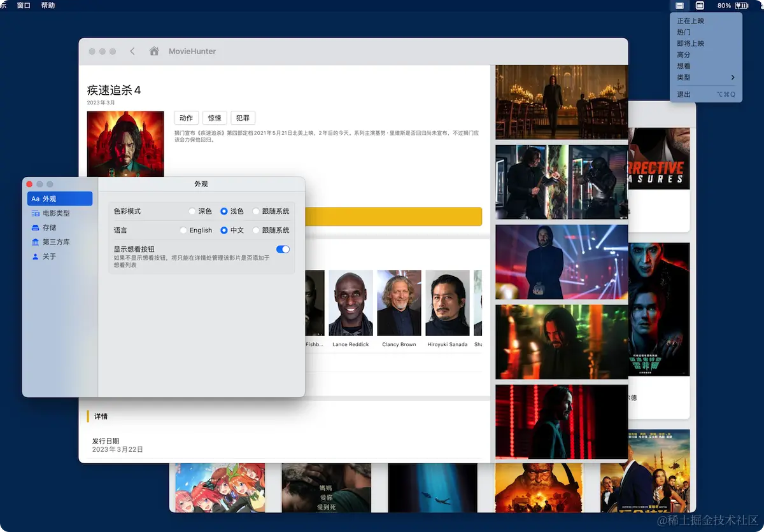Open the 疾速追杀4 movie poster

(x=125, y=144)
